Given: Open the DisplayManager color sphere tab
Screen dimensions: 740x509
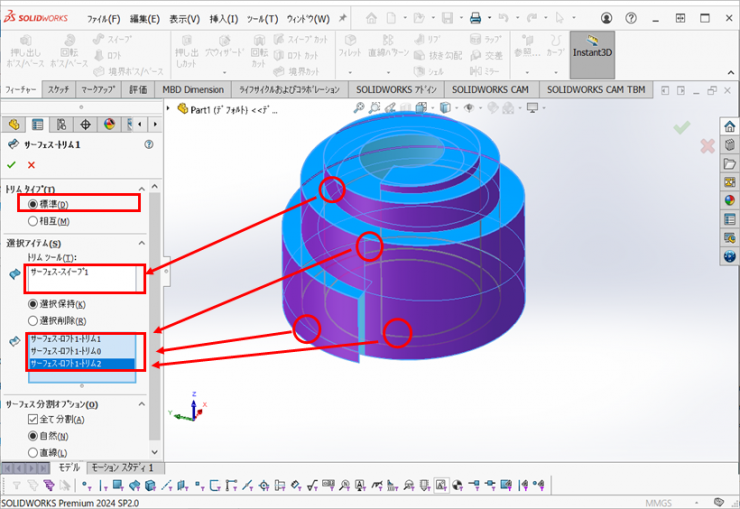Looking at the screenshot, I should [x=108, y=124].
